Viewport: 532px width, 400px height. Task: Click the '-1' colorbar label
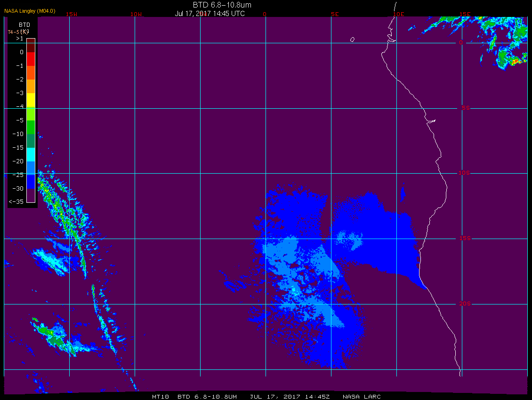pyautogui.click(x=20, y=66)
